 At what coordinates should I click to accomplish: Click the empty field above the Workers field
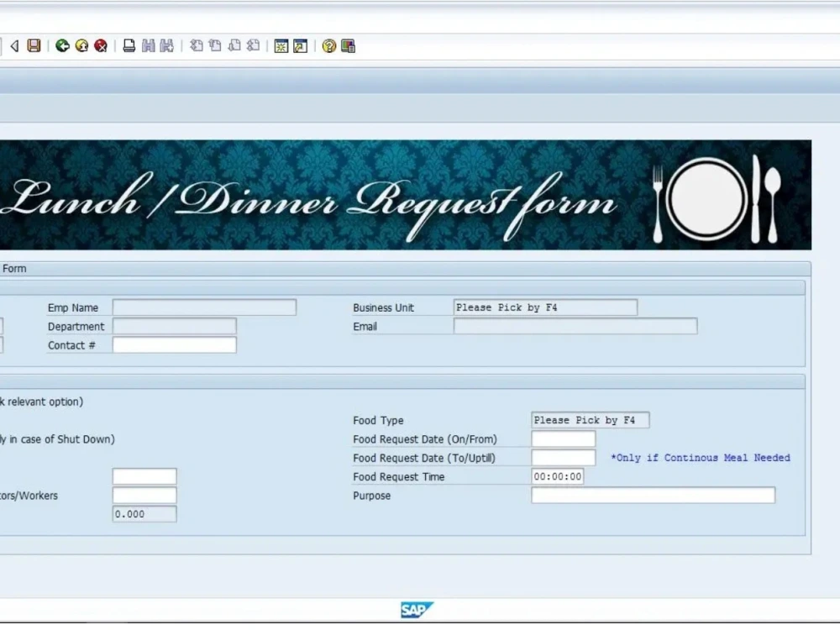(x=144, y=476)
